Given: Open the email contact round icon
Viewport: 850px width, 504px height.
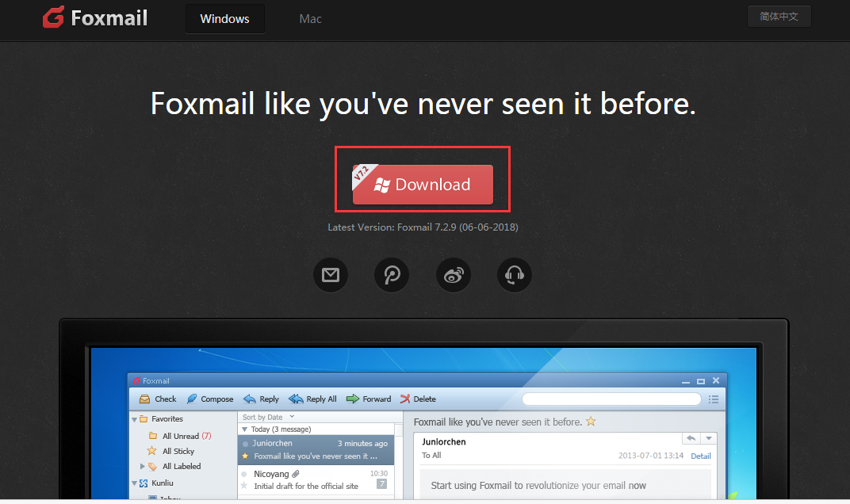Looking at the screenshot, I should click(x=331, y=275).
